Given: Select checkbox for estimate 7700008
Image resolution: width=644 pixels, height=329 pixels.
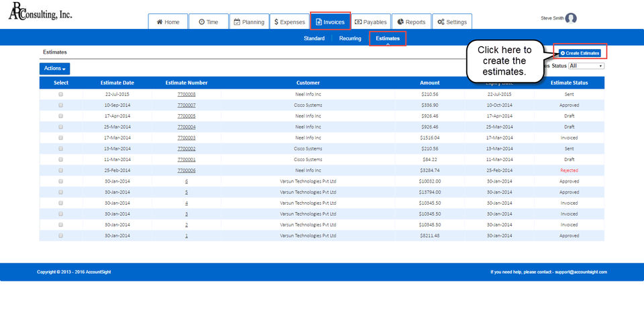Looking at the screenshot, I should tap(61, 94).
